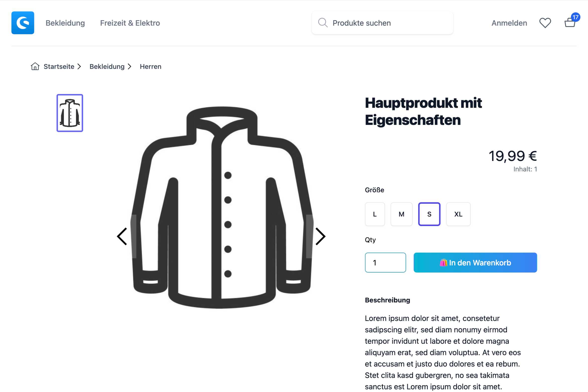Click the search magnifier icon
This screenshot has width=588, height=392.
323,23
